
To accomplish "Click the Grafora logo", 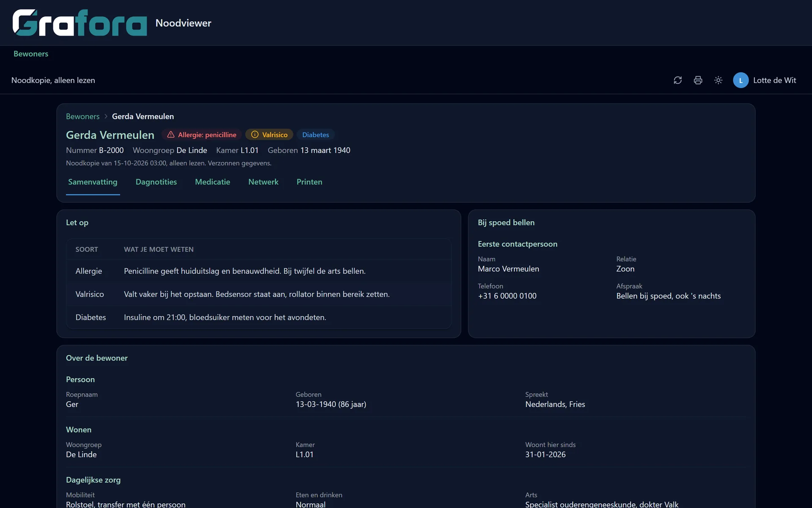I will 80,23.
